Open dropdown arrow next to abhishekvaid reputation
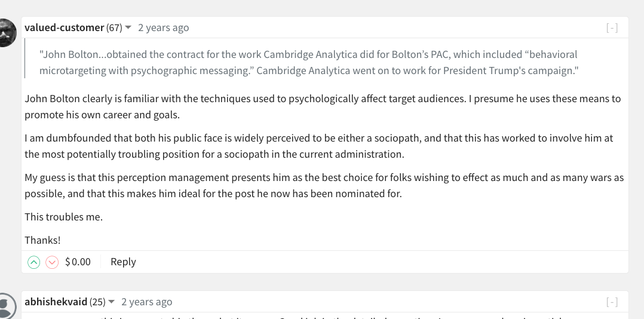Image resolution: width=644 pixels, height=319 pixels. tap(111, 302)
